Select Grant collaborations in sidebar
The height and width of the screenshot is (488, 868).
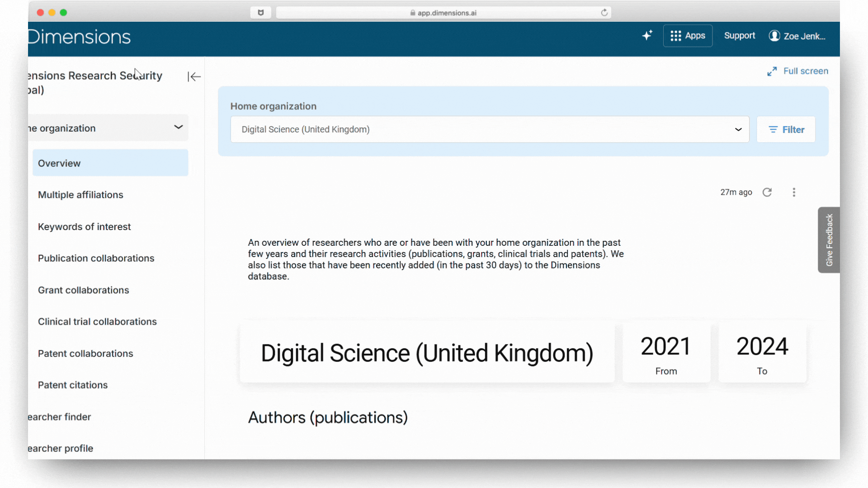pos(83,290)
